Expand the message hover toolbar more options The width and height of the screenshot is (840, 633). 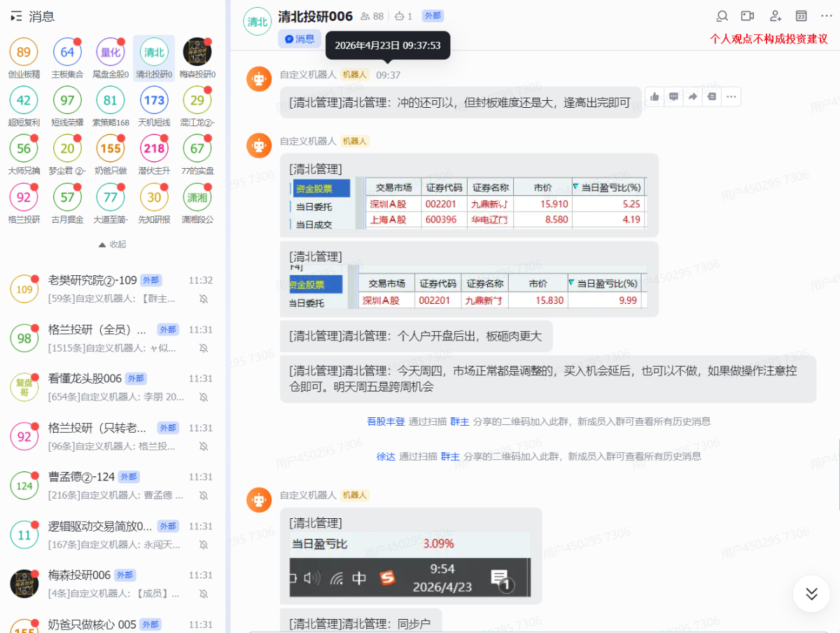[731, 97]
